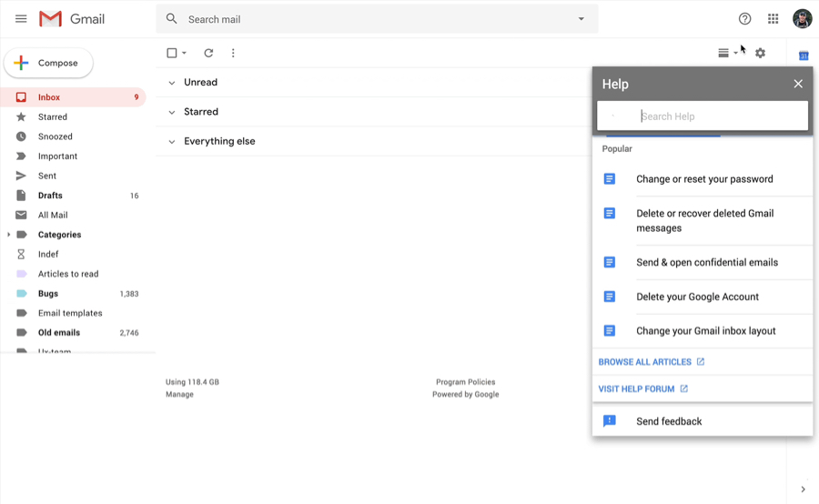Click the Drafts document icon
Screen dimensions: 819x504
point(21,196)
